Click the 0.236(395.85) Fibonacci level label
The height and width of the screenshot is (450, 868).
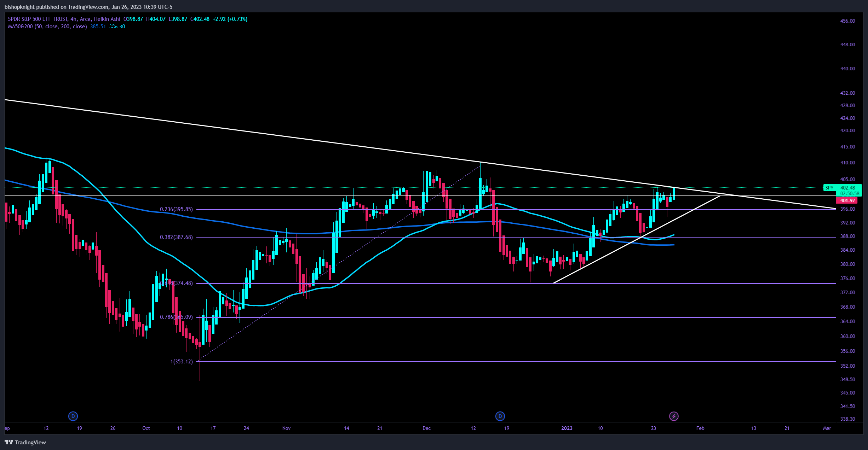176,209
